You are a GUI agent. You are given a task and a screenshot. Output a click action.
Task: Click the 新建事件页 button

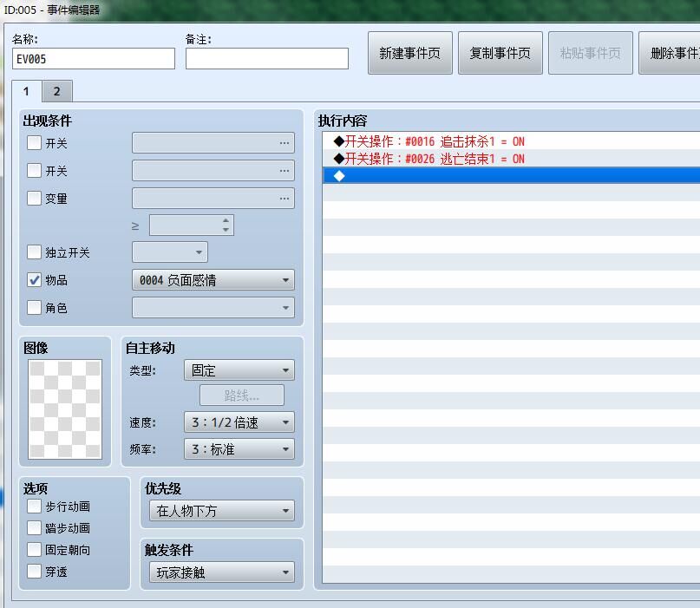coord(409,53)
